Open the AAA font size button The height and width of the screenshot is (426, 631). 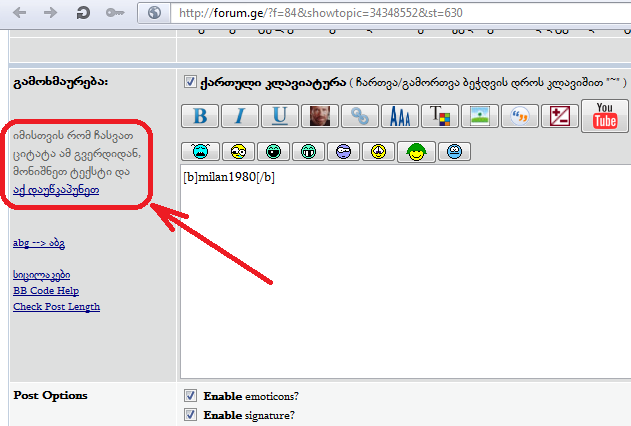coord(400,116)
